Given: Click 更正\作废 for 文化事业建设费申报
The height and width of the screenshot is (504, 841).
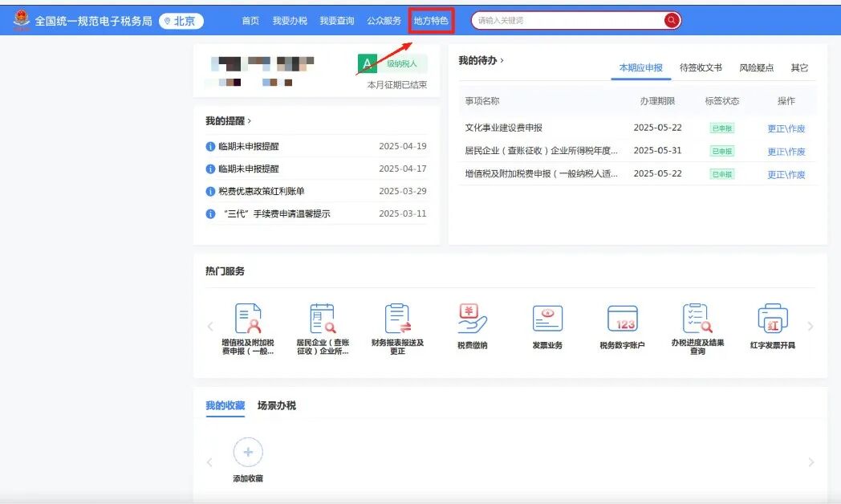Looking at the screenshot, I should pyautogui.click(x=787, y=128).
